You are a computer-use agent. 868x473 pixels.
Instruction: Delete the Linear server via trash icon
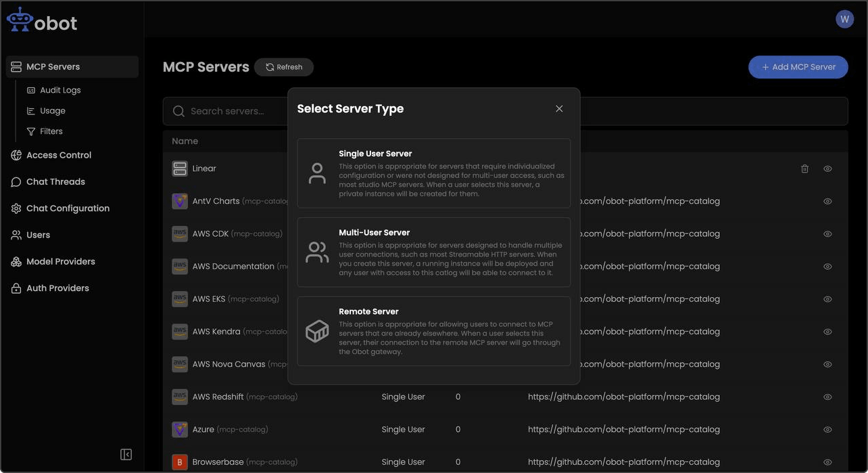804,168
